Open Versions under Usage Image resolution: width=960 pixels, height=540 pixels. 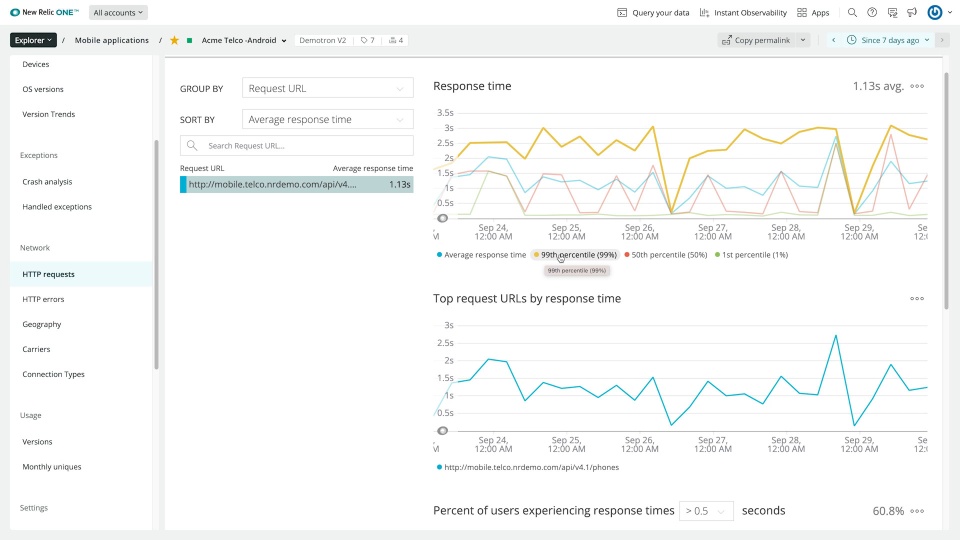[37, 442]
